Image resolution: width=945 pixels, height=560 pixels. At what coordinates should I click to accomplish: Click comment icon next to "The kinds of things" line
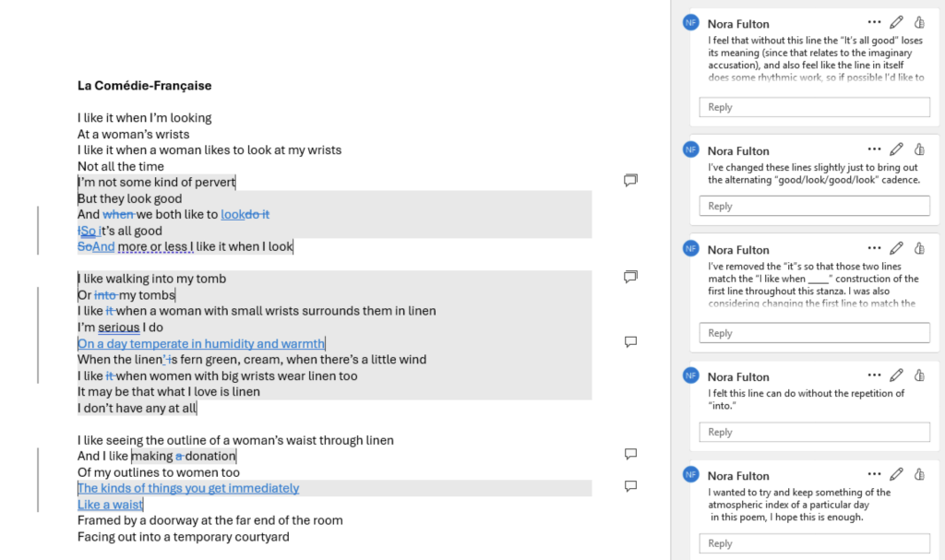[630, 486]
